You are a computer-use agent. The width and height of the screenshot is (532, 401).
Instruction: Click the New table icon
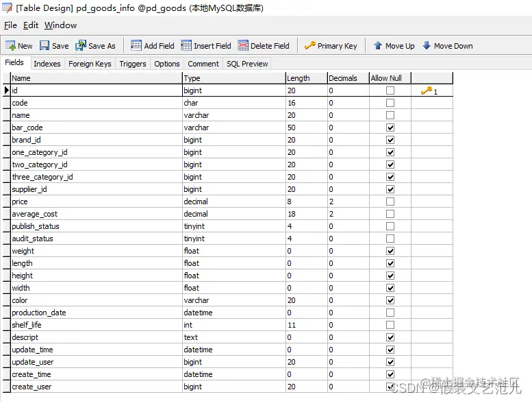tap(10, 45)
